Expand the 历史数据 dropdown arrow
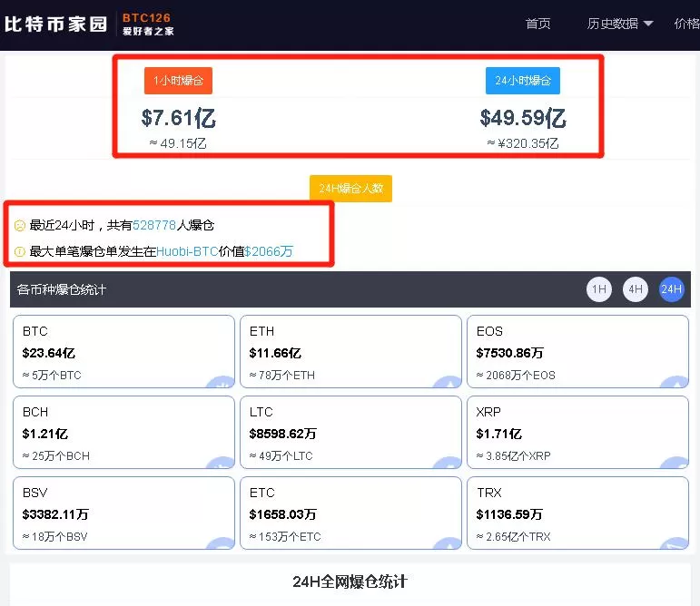Screen dimensions: 700x606 (x=648, y=24)
